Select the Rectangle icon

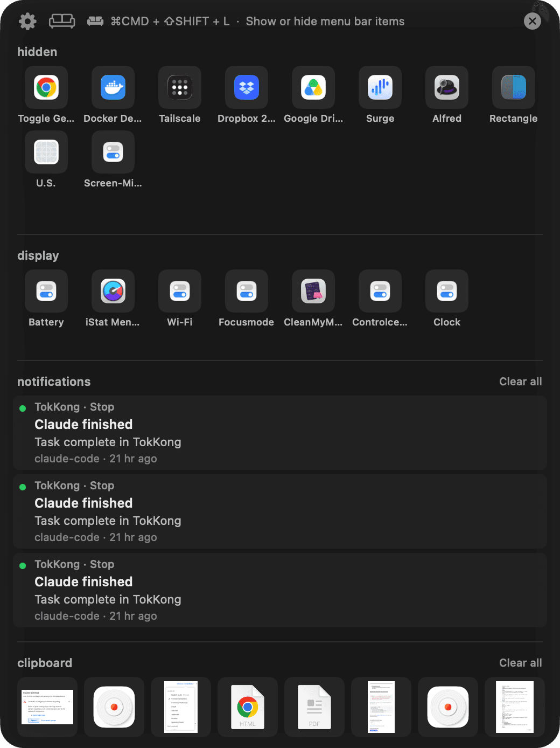click(514, 87)
